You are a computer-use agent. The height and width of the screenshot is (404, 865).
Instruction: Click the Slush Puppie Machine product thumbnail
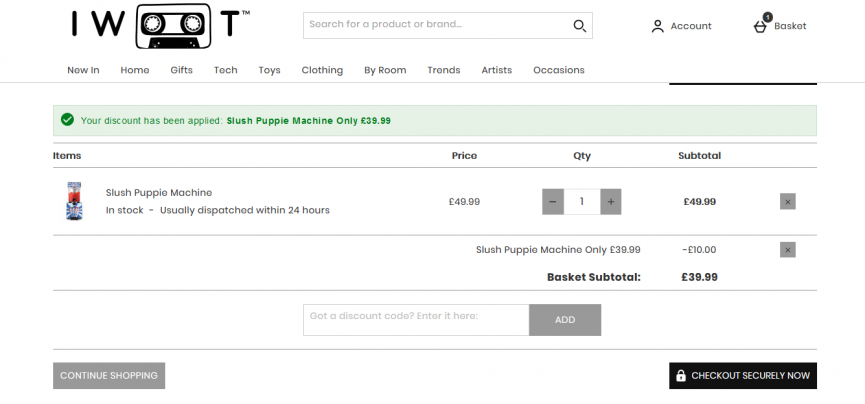click(x=74, y=201)
